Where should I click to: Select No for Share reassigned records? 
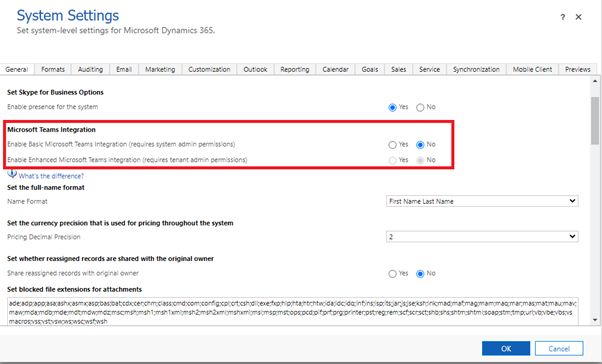point(420,274)
